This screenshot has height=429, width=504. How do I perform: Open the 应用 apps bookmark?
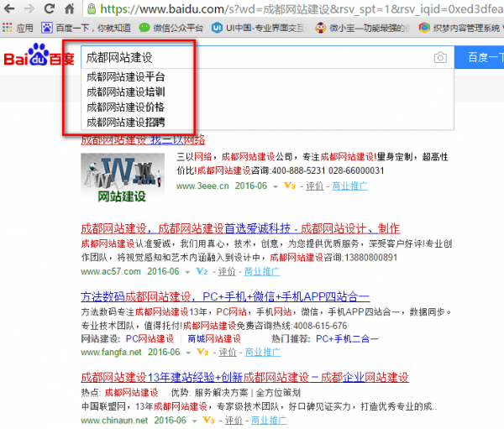(18, 28)
